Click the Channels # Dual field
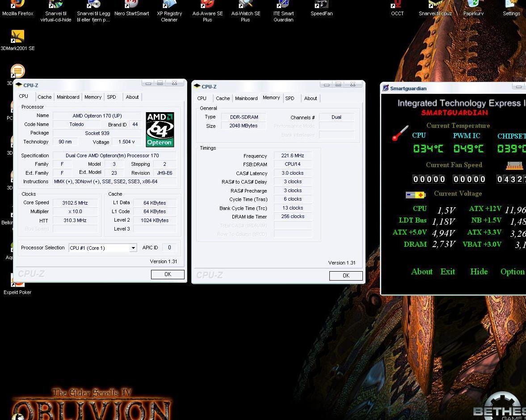This screenshot has width=526, height=420. click(x=337, y=117)
